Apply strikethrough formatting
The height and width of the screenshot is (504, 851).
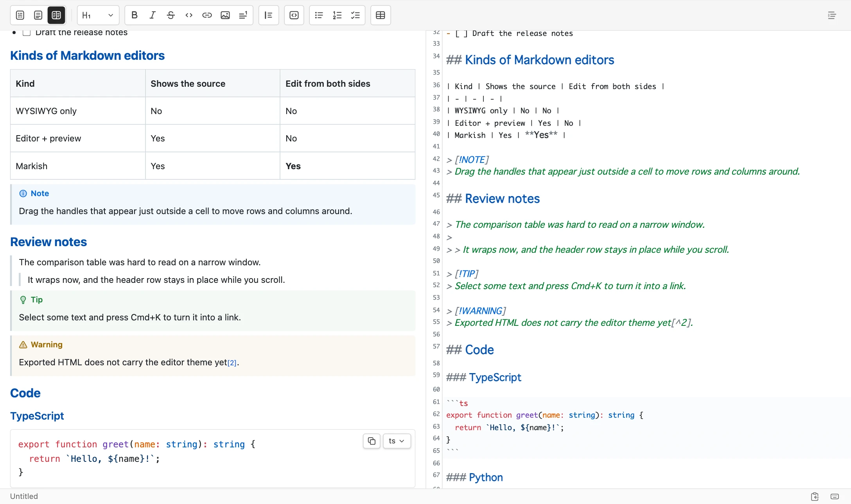(171, 15)
